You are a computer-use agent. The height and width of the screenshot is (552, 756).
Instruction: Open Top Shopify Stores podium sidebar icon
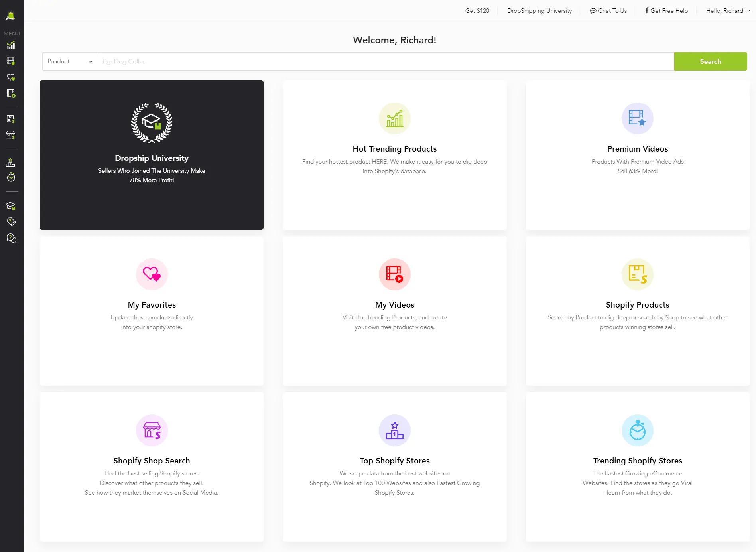pyautogui.click(x=11, y=162)
